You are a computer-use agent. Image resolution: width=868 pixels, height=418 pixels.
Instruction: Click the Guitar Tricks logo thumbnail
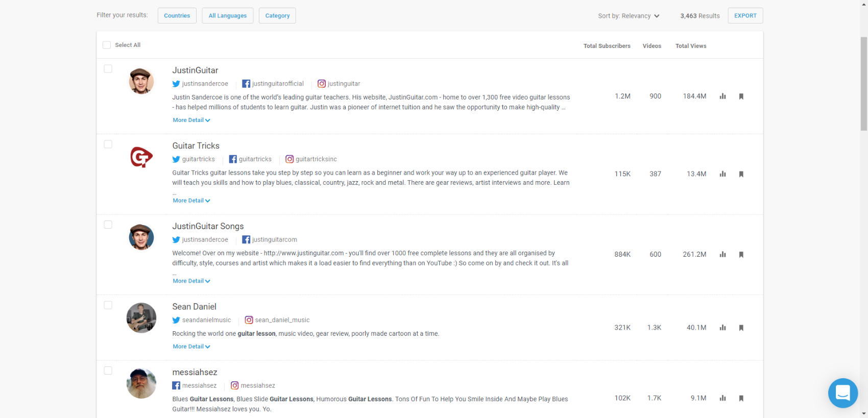click(x=141, y=157)
